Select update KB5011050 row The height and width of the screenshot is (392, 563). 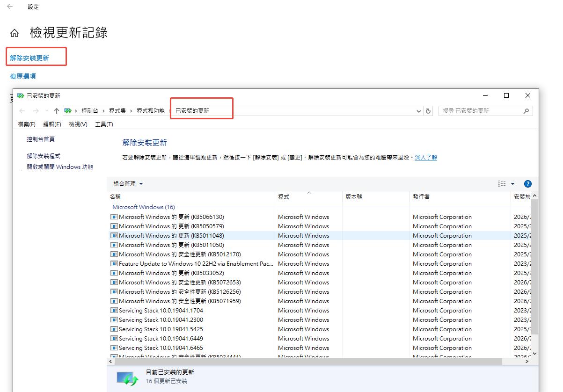coord(321,245)
